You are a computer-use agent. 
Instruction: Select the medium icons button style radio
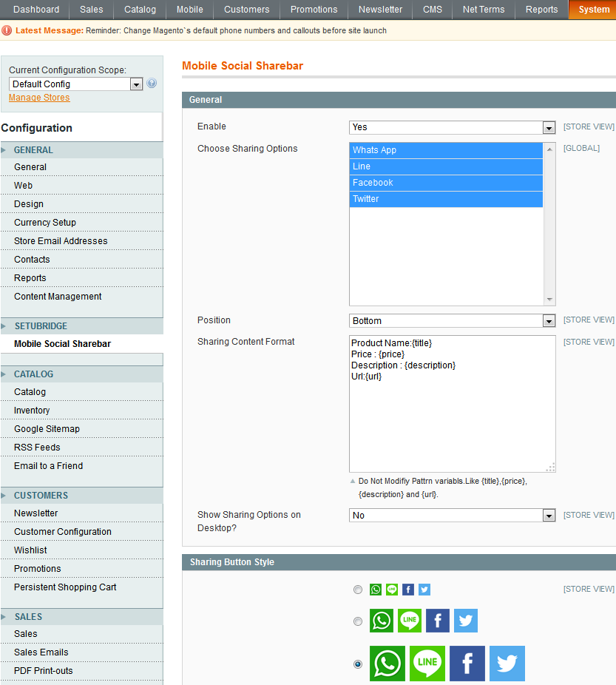358,621
